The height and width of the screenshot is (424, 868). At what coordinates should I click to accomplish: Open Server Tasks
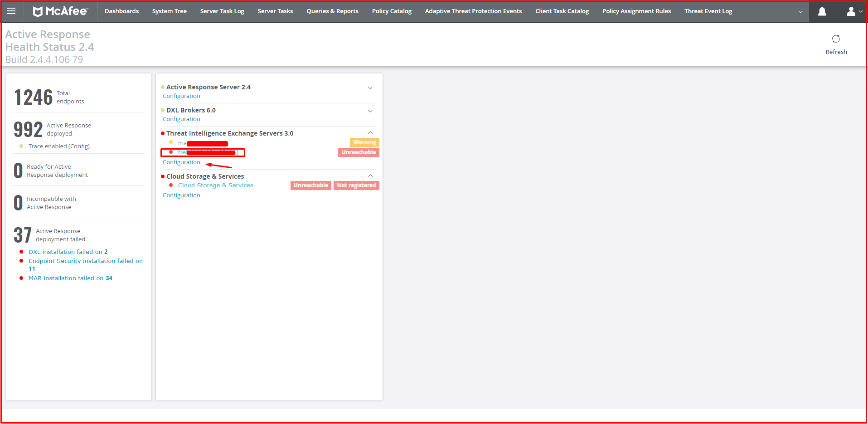pos(275,11)
